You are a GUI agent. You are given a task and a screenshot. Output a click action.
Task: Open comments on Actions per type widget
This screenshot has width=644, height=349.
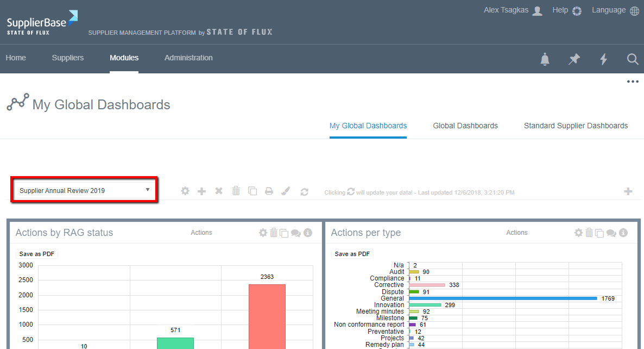611,233
